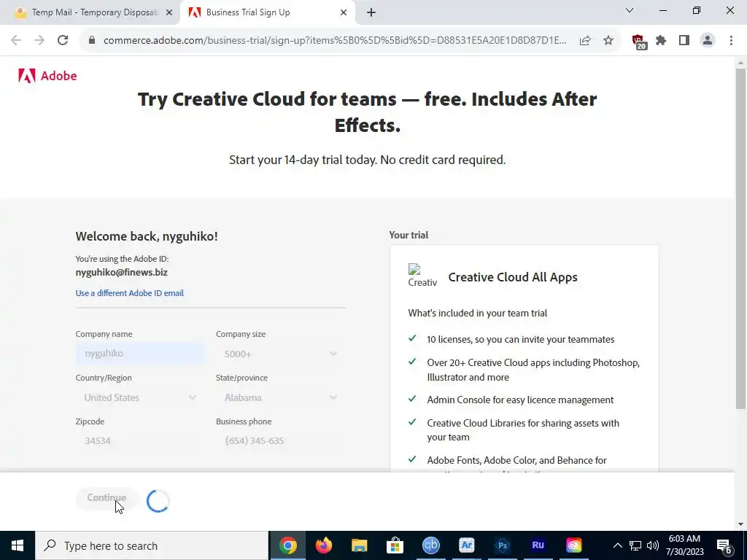
Task: Click the taskbar clock showing 6:03 AM
Action: pos(684,545)
